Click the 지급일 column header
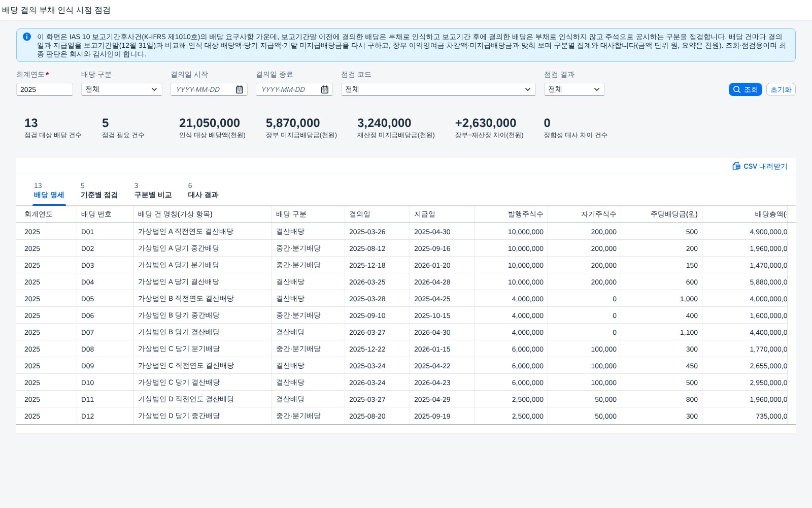Screen dimensions: 812x508 [x=442, y=214]
